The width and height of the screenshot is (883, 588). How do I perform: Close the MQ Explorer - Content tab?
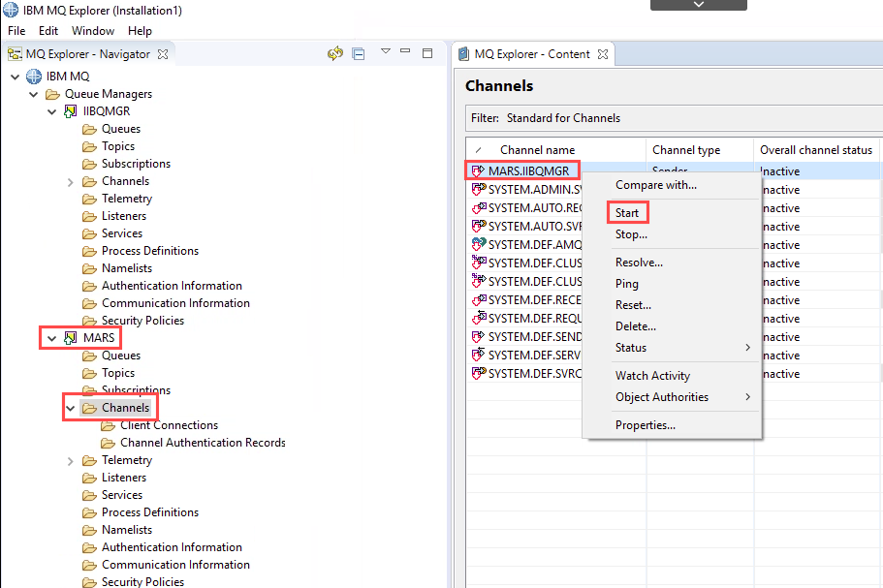point(603,54)
